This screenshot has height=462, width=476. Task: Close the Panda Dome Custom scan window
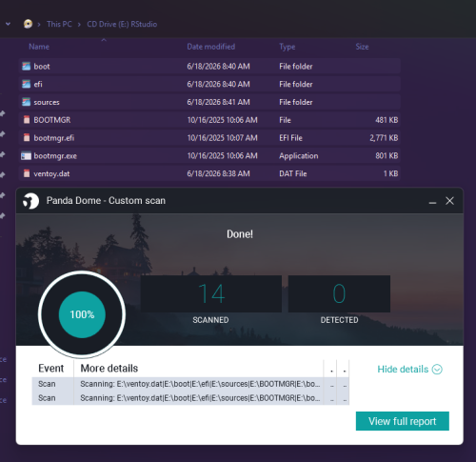pos(449,201)
